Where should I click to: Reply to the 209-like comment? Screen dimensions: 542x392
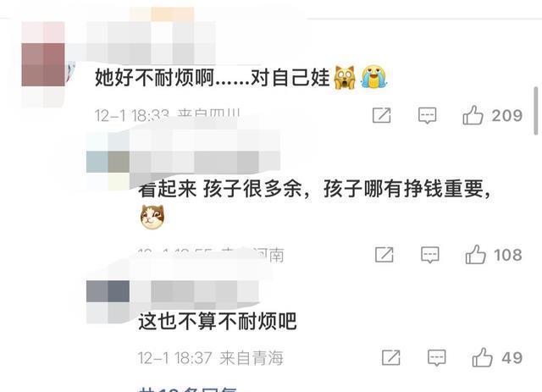pos(427,115)
